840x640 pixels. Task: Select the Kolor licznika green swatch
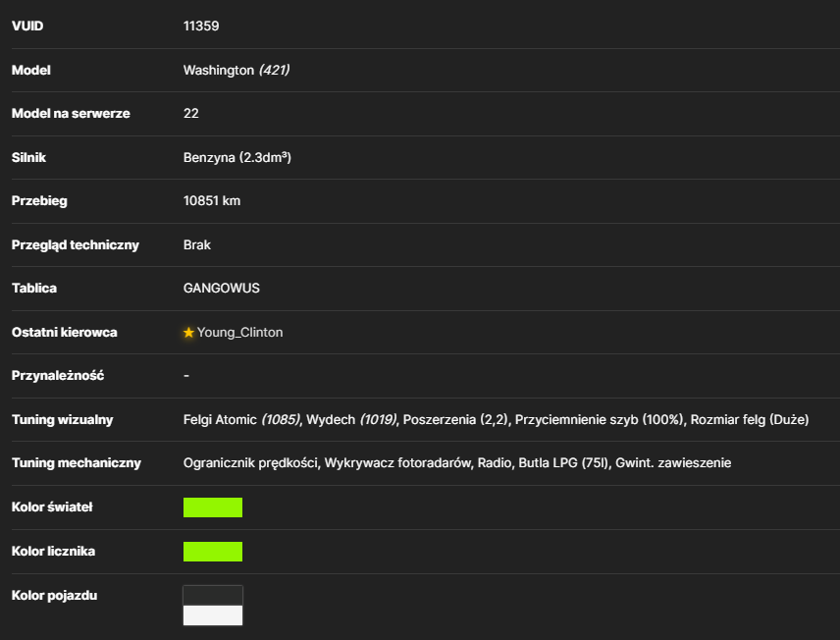tap(213, 552)
